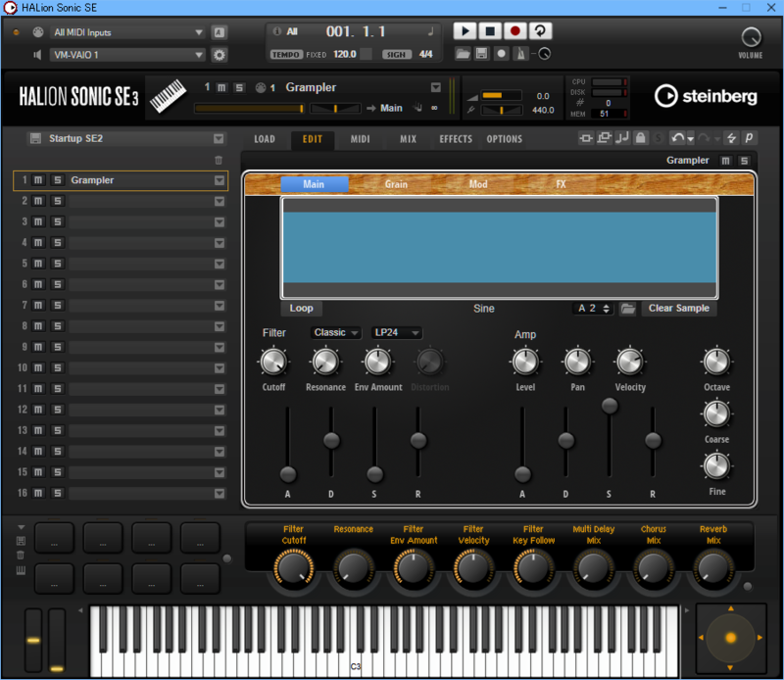Mute slot 2
The height and width of the screenshot is (680, 784).
[38, 201]
